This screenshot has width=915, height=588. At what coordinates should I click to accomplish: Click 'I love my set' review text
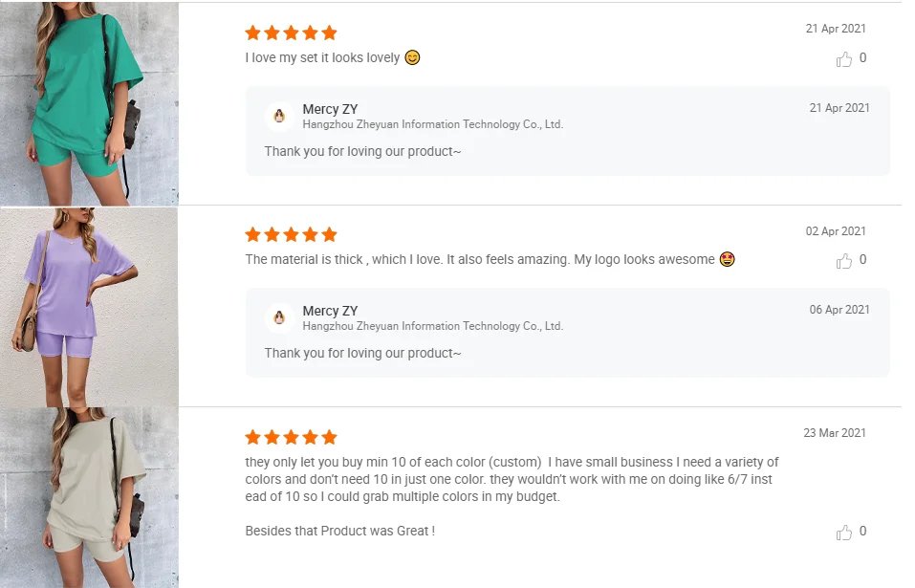(322, 57)
